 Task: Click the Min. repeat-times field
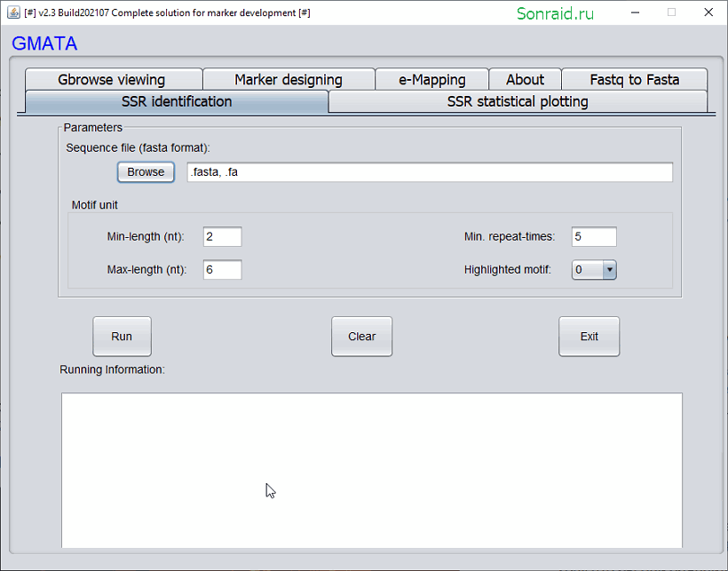click(x=594, y=237)
